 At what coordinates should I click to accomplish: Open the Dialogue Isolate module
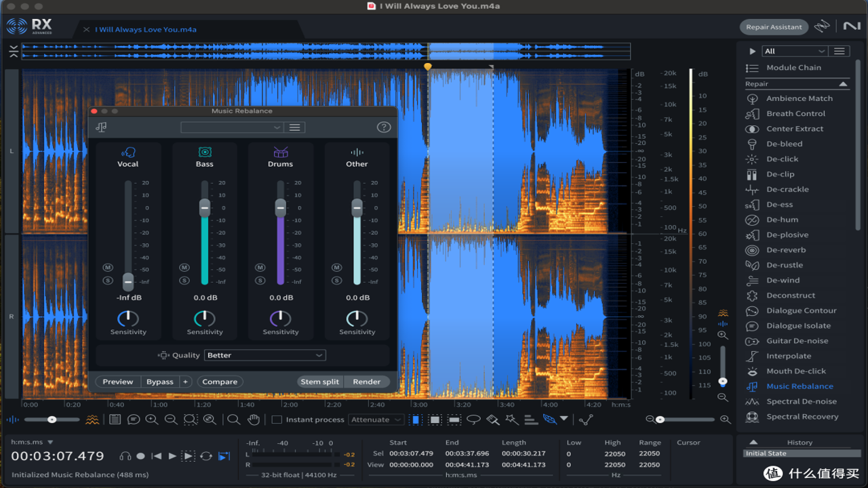[x=798, y=325]
